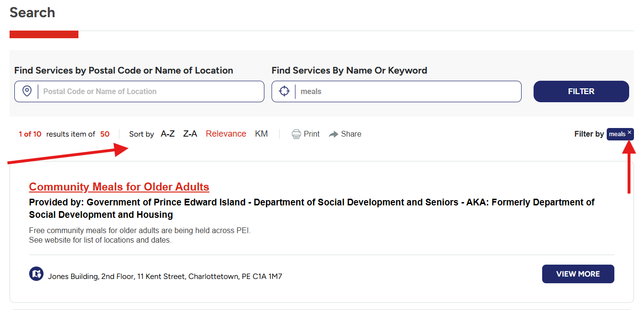The height and width of the screenshot is (310, 644).
Task: Open Community Meals for Older Adults link
Action: pyautogui.click(x=119, y=187)
